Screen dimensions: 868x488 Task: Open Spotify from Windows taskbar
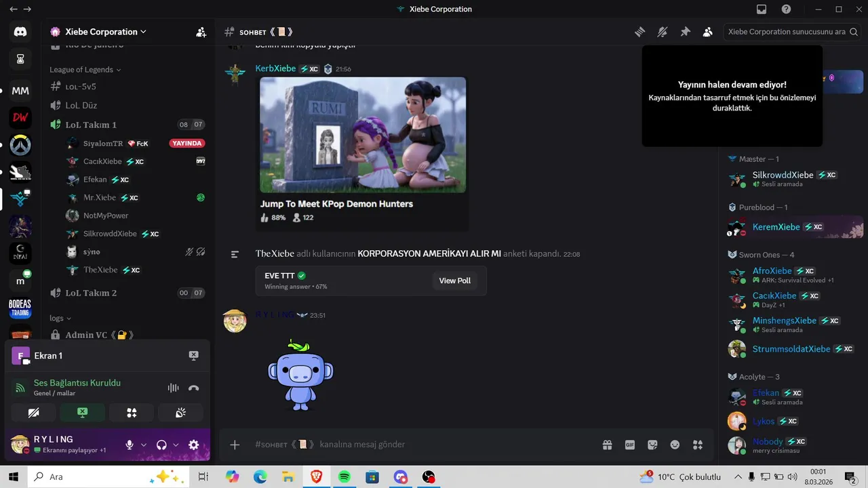[344, 476]
